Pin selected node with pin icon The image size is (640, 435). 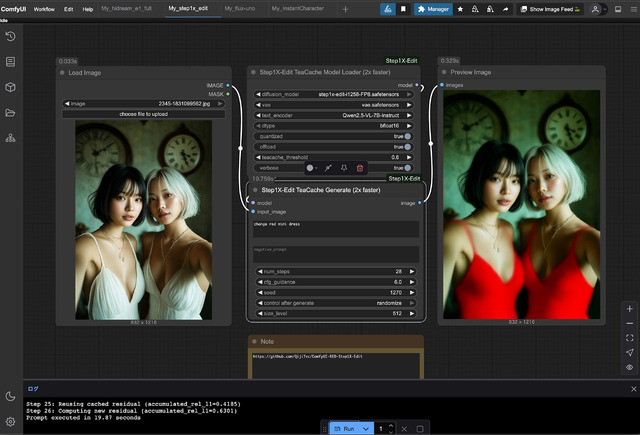click(x=344, y=168)
